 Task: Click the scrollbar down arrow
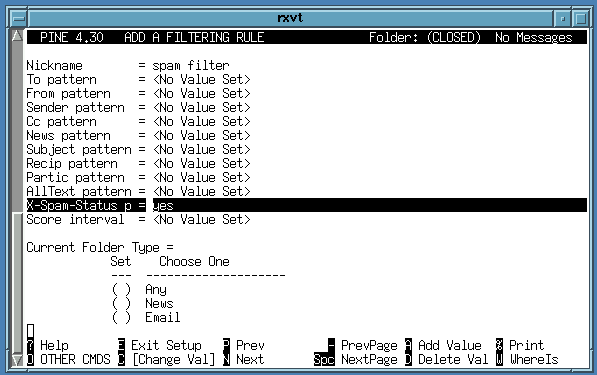pos(17,360)
